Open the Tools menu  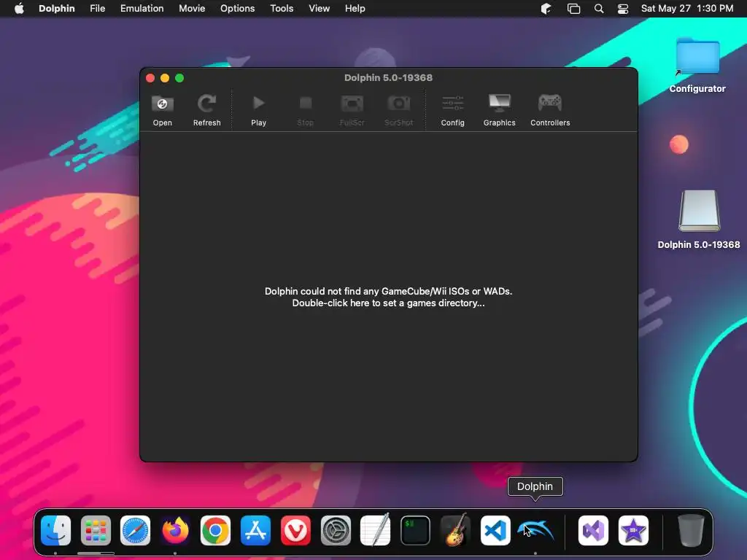(x=282, y=9)
